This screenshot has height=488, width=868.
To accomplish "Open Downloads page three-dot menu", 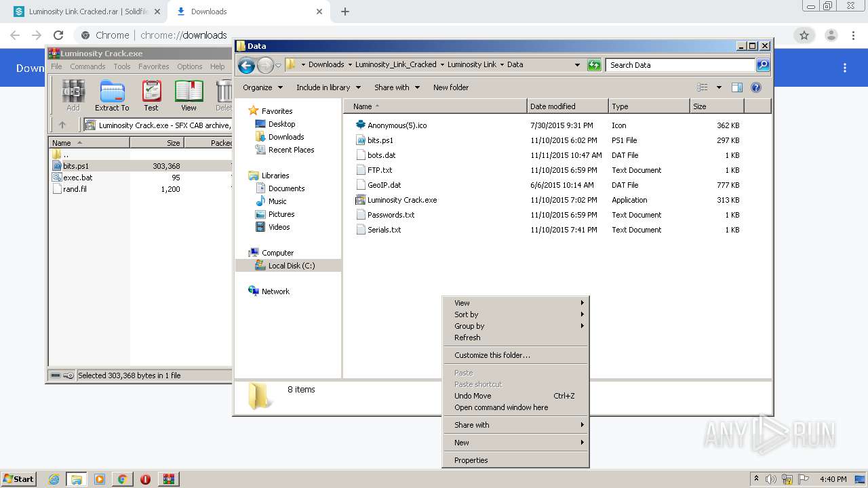I will 845,68.
